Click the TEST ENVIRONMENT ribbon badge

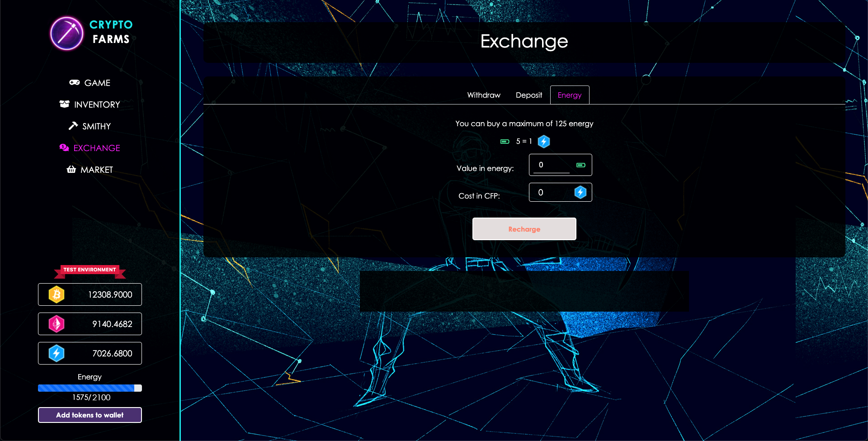pyautogui.click(x=90, y=270)
